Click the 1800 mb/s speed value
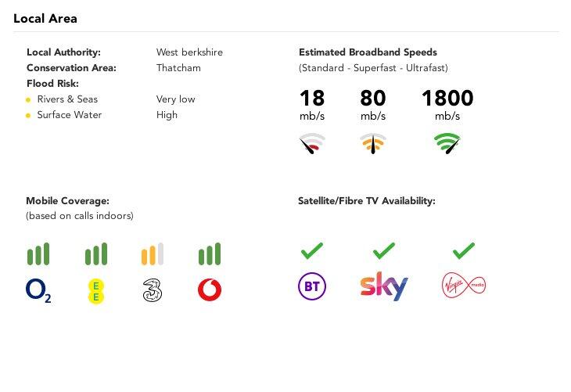Image resolution: width=571 pixels, height=392 pixels. coord(447,99)
